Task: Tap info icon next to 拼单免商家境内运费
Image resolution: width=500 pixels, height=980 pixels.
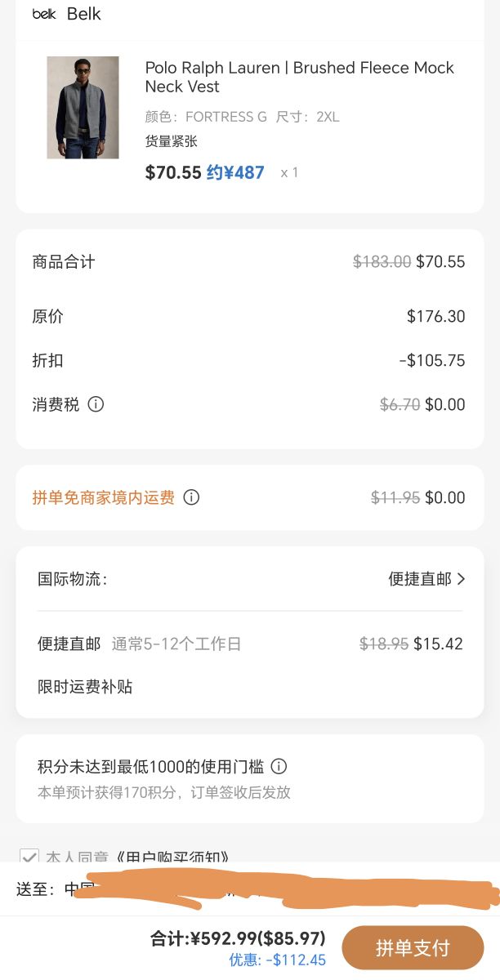Action: click(x=191, y=497)
